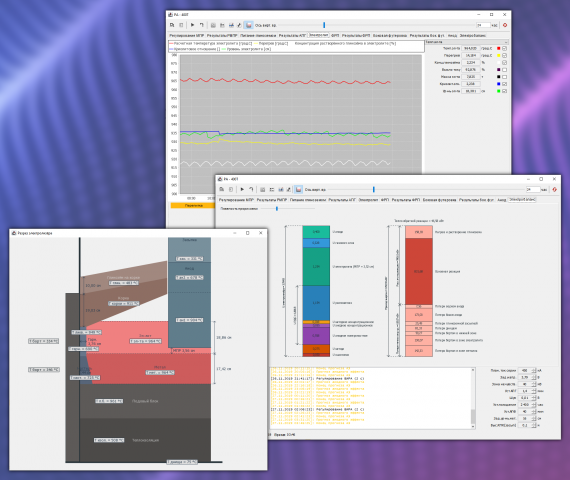Click the undo arrow icon in the back window toolbar

pyautogui.click(x=201, y=25)
